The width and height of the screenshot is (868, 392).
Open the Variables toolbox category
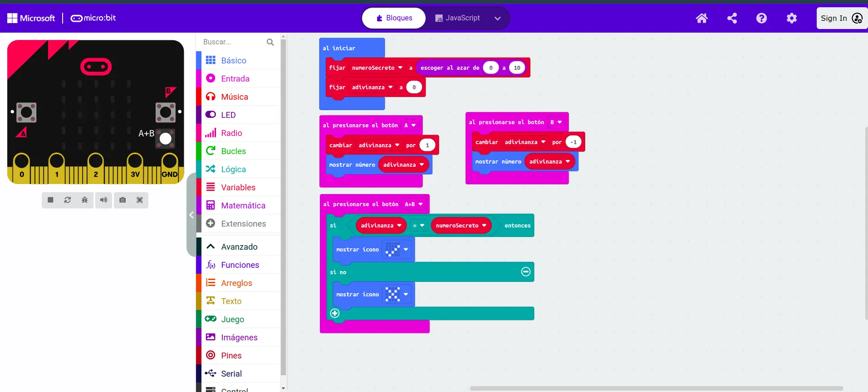238,187
